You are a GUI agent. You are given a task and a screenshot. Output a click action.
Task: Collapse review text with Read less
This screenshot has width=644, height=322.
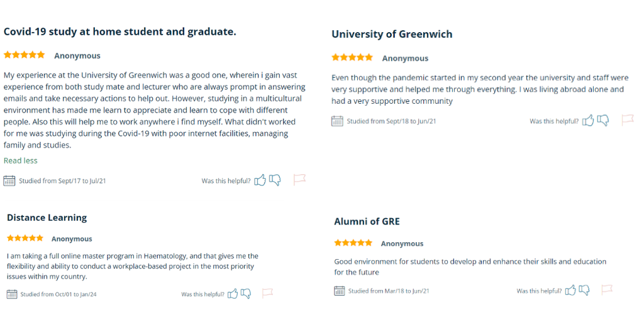(x=21, y=160)
